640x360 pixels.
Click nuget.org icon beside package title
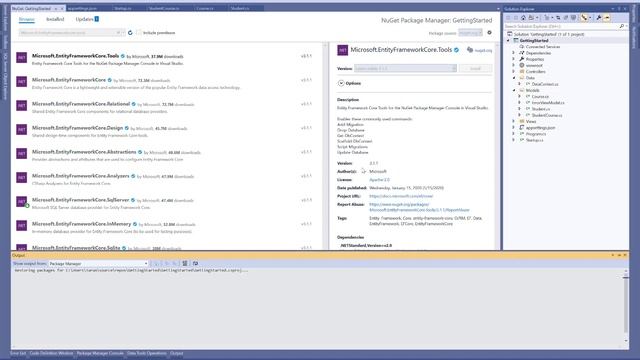(470, 50)
